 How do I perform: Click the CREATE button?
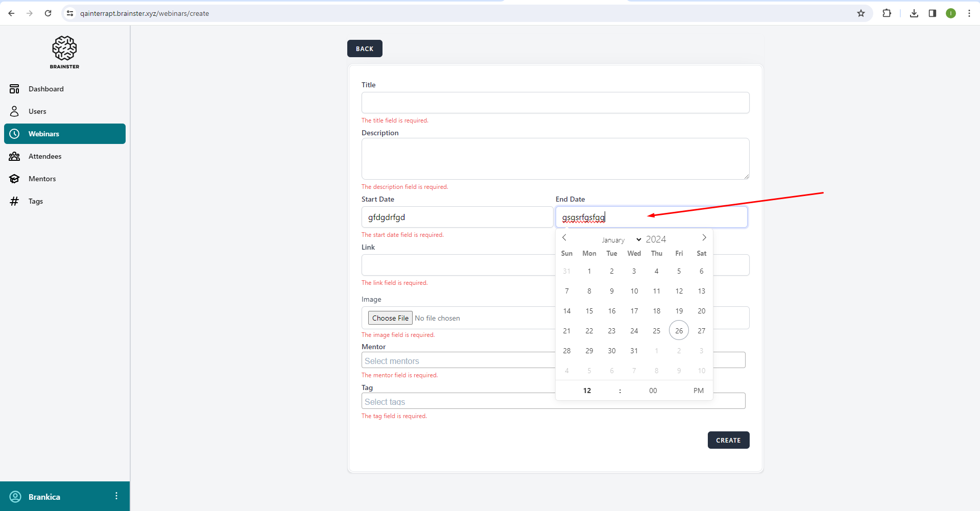(728, 440)
